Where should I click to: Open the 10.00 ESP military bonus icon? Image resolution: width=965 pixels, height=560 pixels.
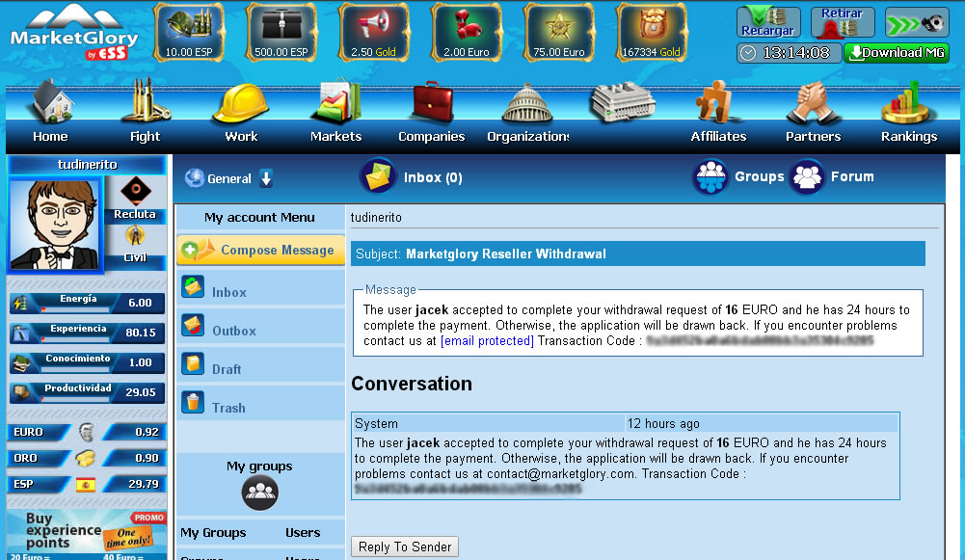[189, 32]
